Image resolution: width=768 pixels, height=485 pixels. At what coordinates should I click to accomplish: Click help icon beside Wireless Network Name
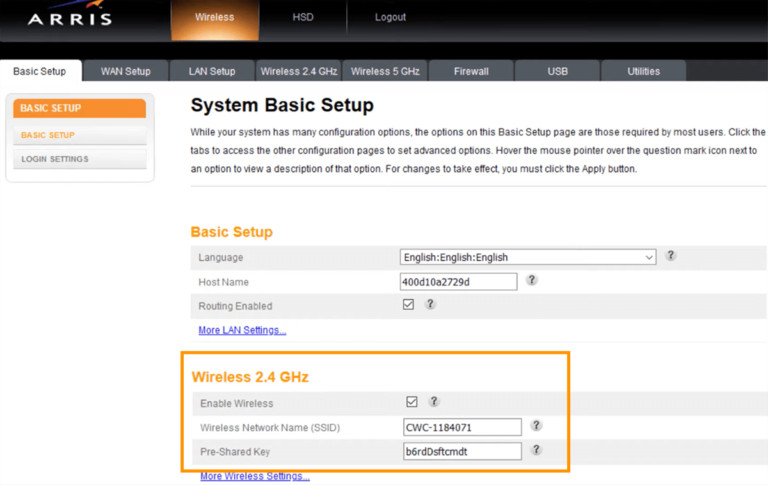coord(536,426)
